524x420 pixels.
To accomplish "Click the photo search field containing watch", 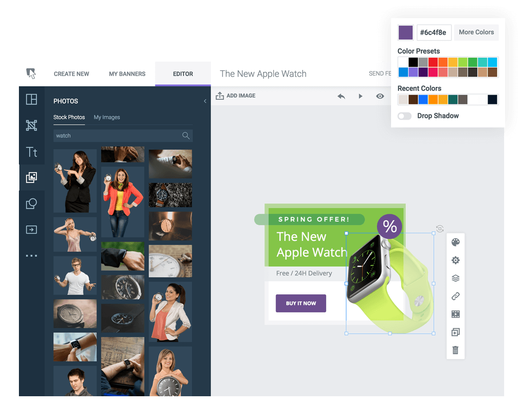I will point(123,136).
